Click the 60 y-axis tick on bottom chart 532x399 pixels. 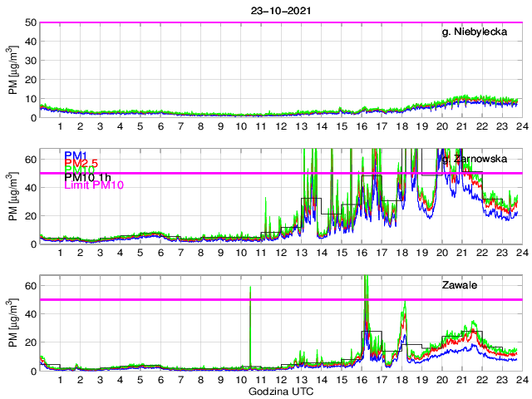tap(31, 285)
